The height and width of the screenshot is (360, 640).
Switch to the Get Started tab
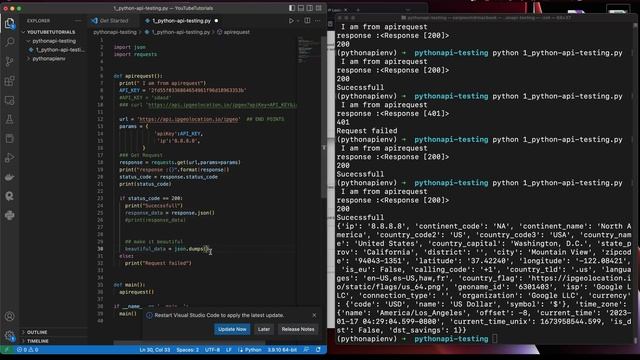tap(110, 20)
